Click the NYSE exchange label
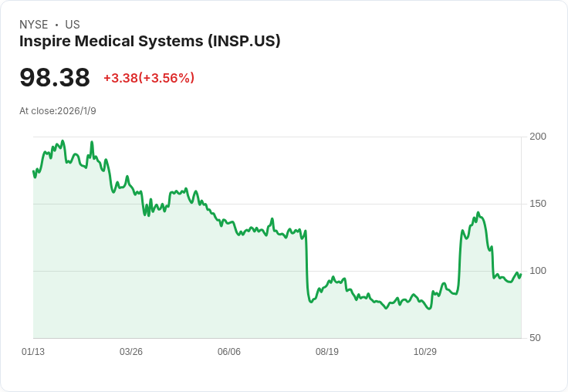 (x=34, y=25)
